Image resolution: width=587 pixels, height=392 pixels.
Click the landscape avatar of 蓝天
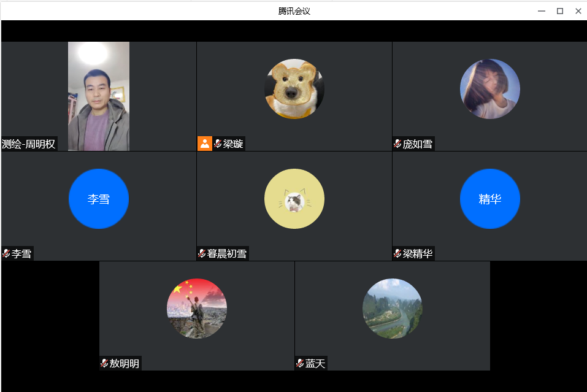[392, 309]
